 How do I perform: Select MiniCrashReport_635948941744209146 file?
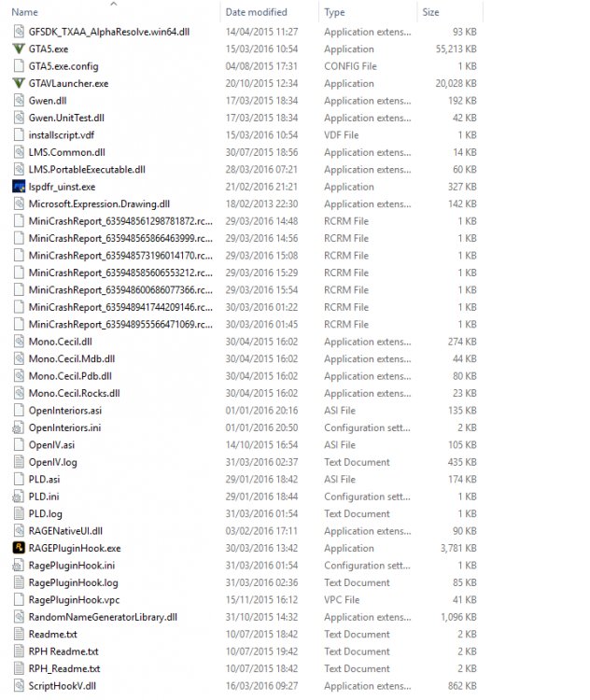120,307
